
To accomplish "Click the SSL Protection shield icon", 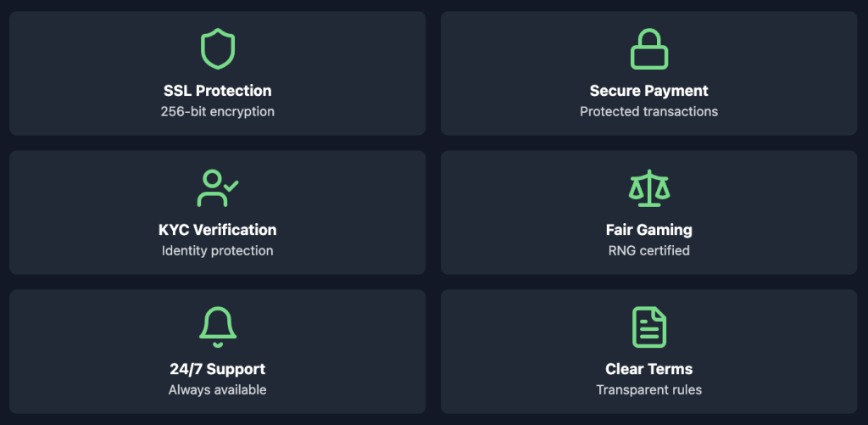I will pyautogui.click(x=218, y=48).
